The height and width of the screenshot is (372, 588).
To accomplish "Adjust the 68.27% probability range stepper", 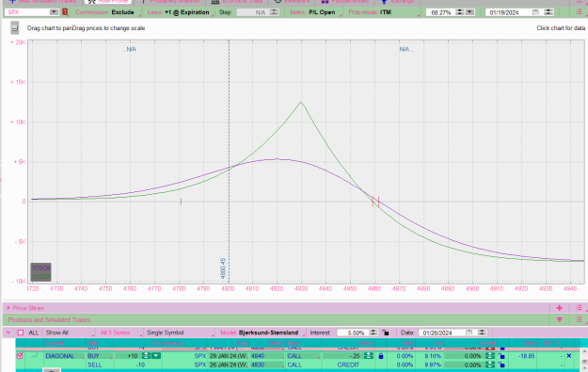I will click(459, 12).
